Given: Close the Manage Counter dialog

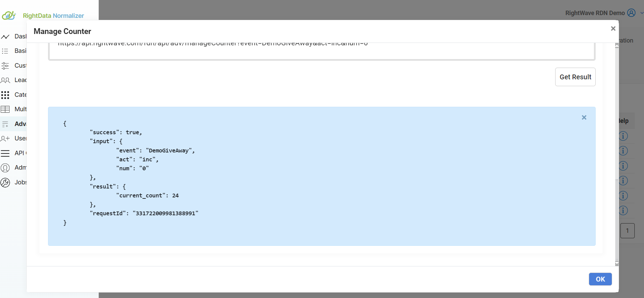Looking at the screenshot, I should (613, 28).
